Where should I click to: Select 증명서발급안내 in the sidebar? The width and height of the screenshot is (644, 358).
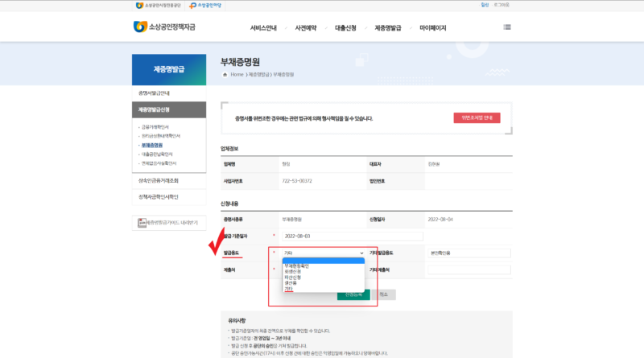169,93
